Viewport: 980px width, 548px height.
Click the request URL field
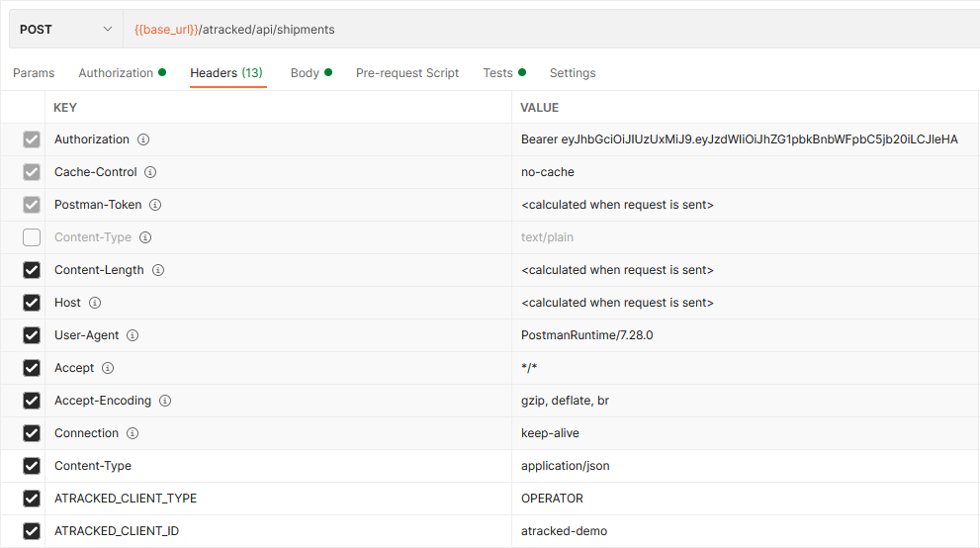[x=551, y=30]
